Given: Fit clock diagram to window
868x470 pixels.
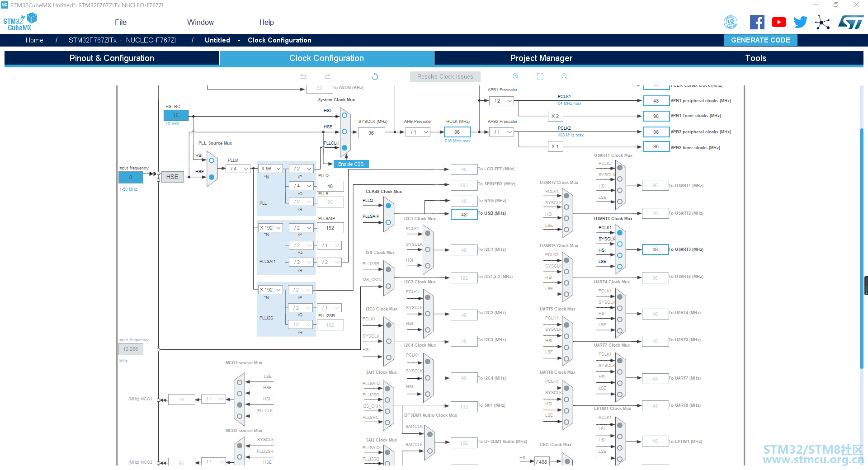Looking at the screenshot, I should (x=540, y=76).
